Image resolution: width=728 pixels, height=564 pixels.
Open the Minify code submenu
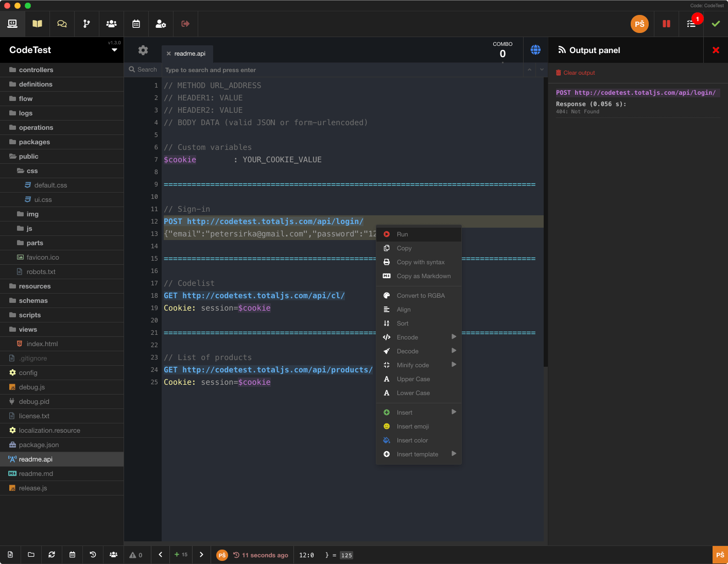tap(419, 365)
